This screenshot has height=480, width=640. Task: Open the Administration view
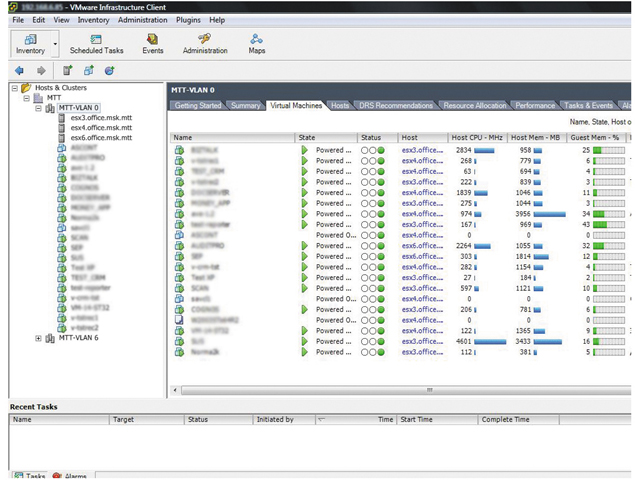(x=205, y=44)
